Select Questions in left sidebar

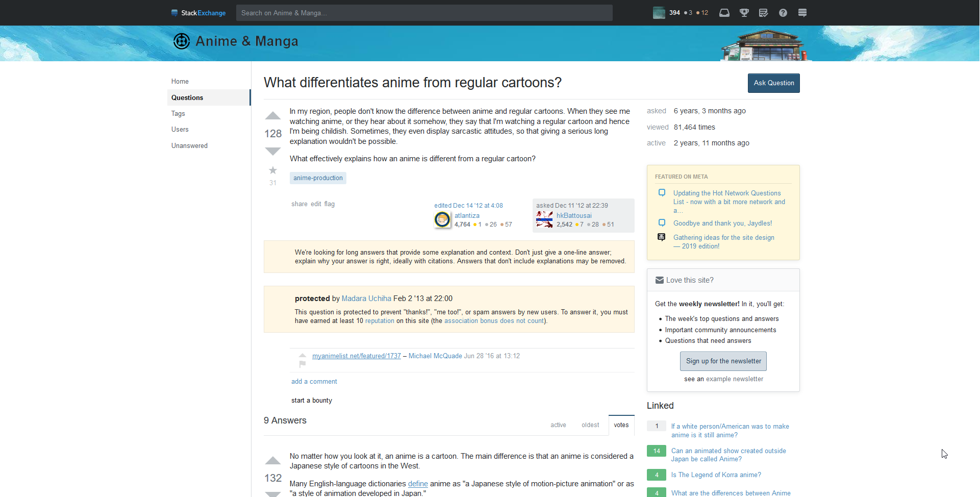coord(209,97)
